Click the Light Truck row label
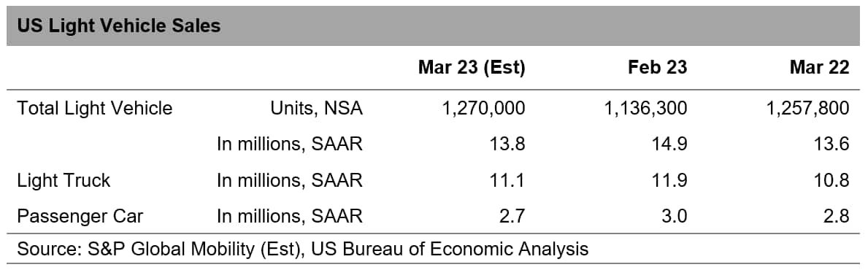The height and width of the screenshot is (278, 868). click(64, 180)
